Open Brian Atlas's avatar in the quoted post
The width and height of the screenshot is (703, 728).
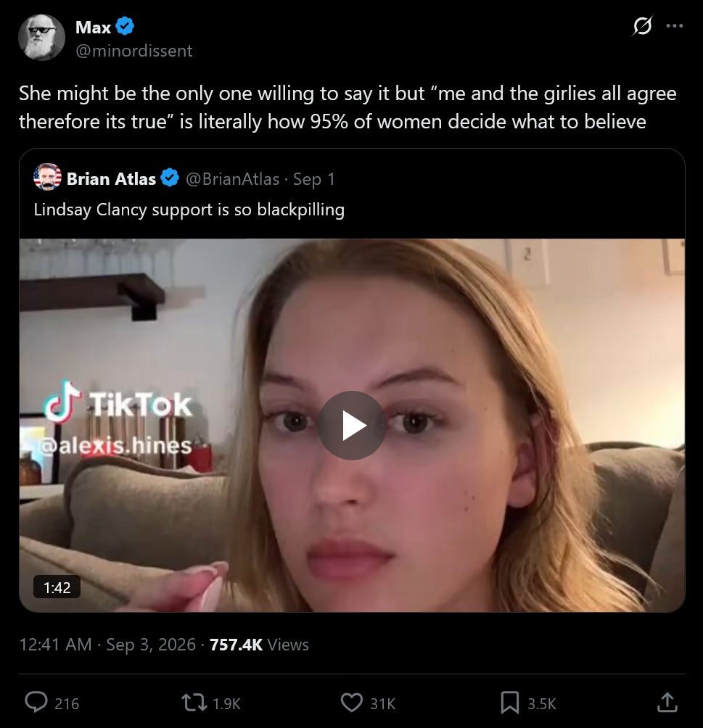click(x=47, y=177)
